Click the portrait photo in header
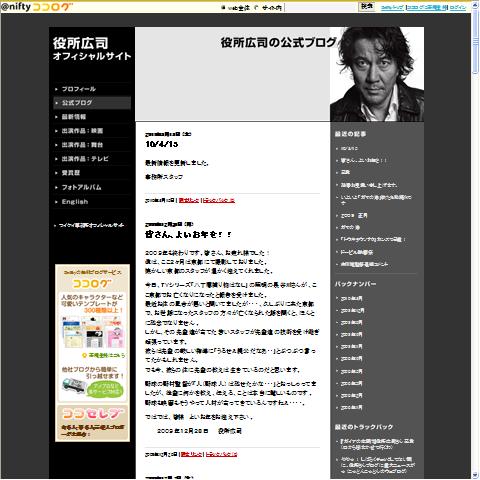Viewport: 480px width, 480px height. coord(377,74)
